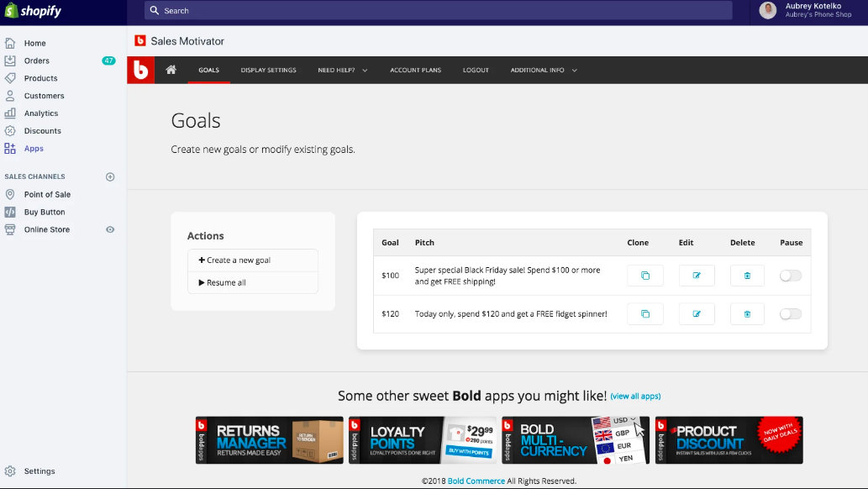
Task: Clone the $100 Black Friday goal
Action: pos(644,276)
